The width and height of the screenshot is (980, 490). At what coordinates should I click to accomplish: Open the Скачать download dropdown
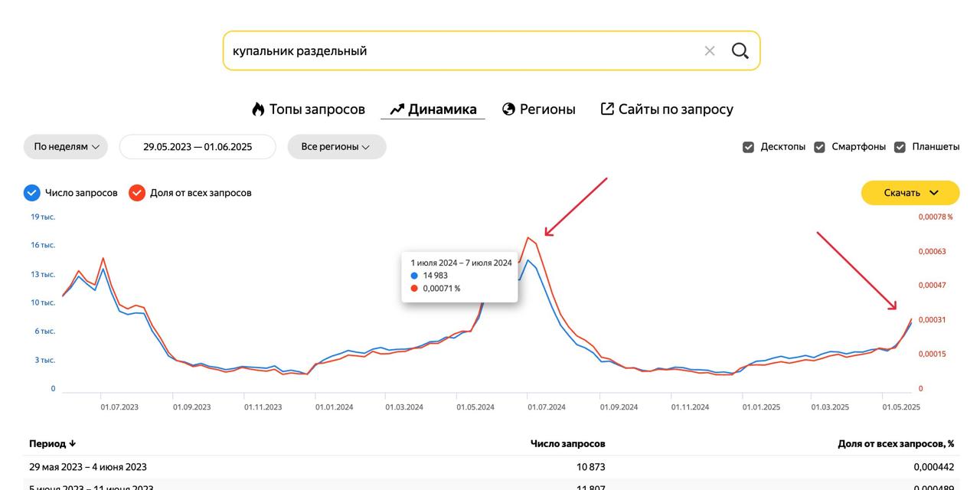coord(910,193)
